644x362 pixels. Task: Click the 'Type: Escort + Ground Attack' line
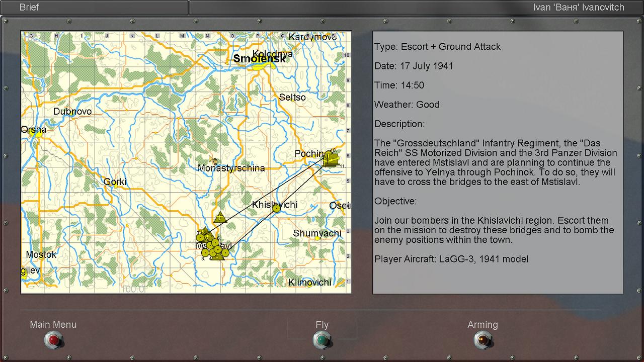tap(437, 47)
